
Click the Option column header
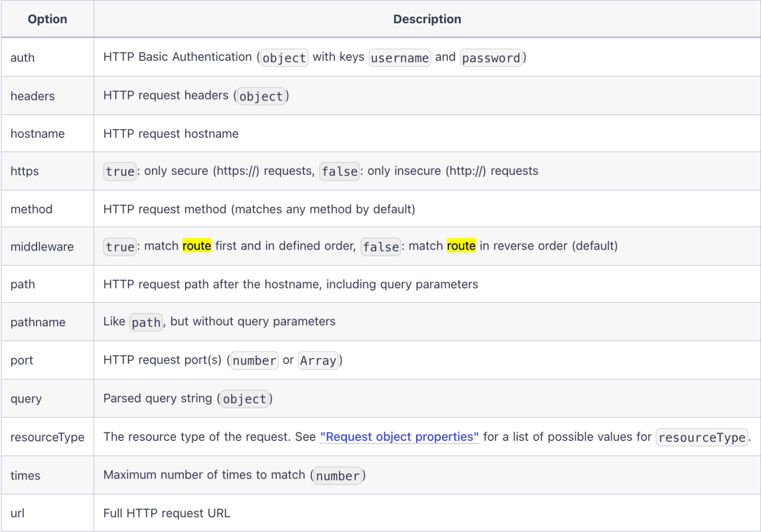(x=47, y=19)
